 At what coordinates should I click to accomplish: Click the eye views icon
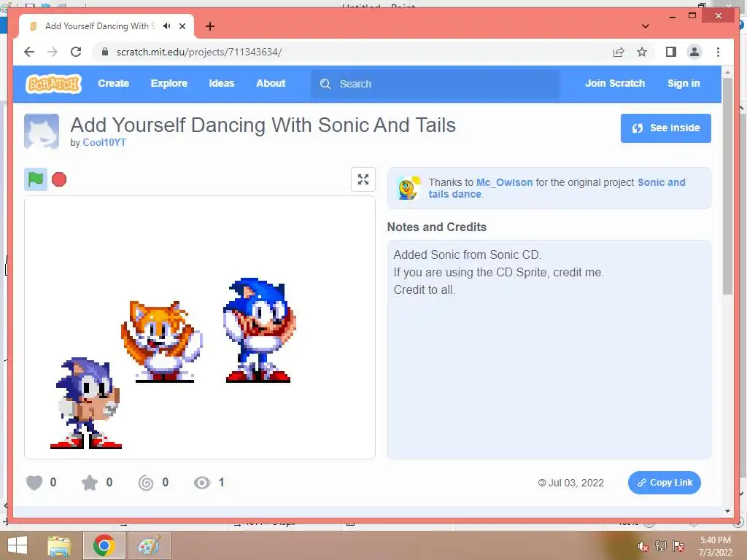pos(202,483)
